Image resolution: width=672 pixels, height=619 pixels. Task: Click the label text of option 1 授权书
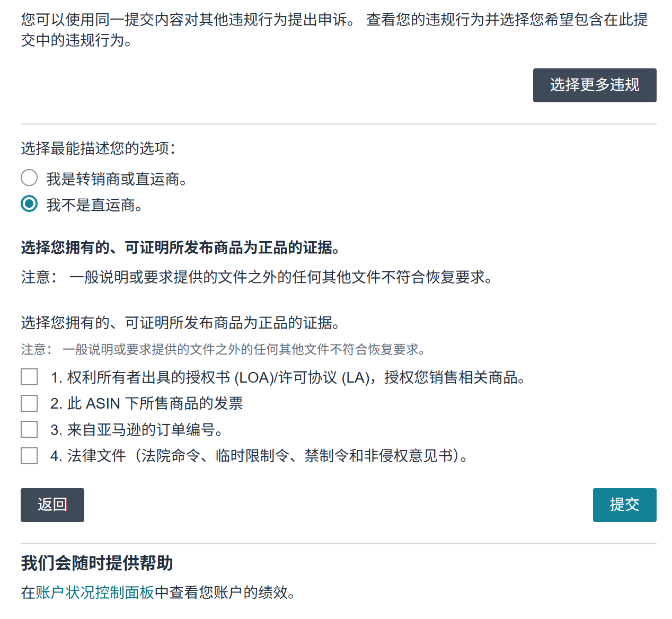pos(288,377)
